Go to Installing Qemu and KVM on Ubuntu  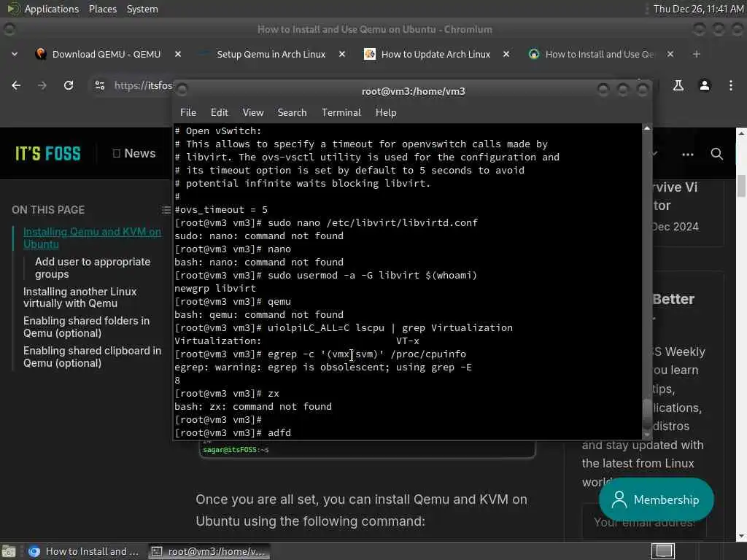pos(92,238)
